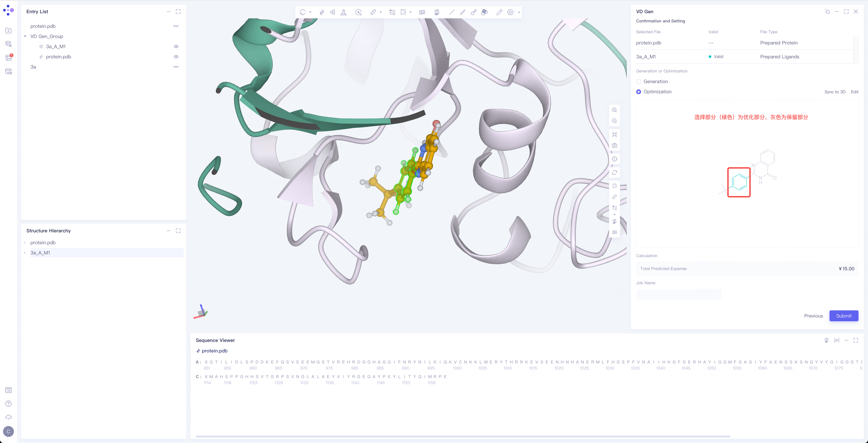This screenshot has height=443, width=868.
Task: Select the stick representation style
Action: (463, 12)
